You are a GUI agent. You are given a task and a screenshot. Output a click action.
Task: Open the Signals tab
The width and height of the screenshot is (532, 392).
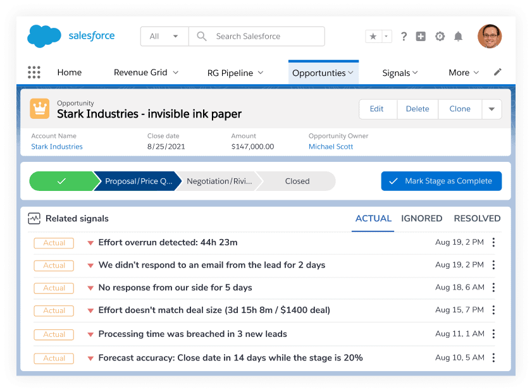pos(396,73)
